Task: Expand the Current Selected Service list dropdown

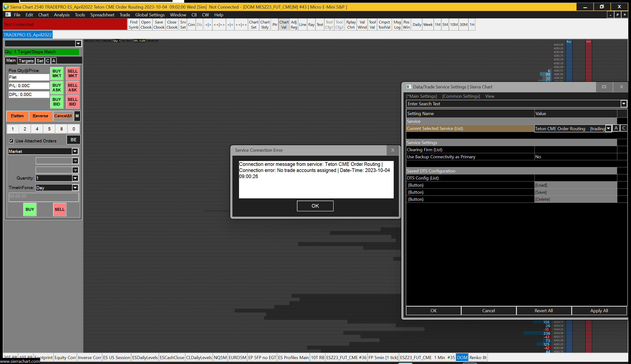Action: point(608,128)
